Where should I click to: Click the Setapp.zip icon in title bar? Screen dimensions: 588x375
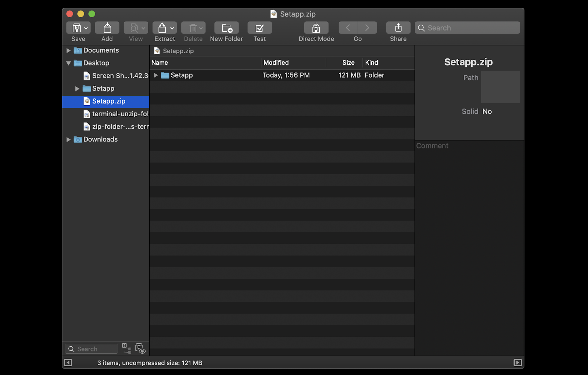[273, 14]
